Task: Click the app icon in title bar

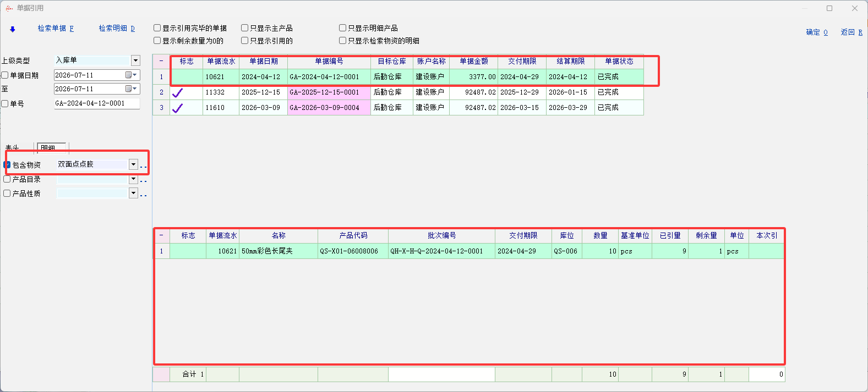Action: pos(9,8)
